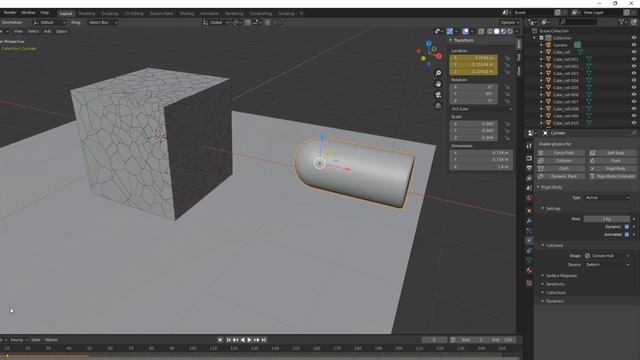The image size is (640, 360).
Task: Click the Cloth physics button
Action: pyautogui.click(x=561, y=169)
